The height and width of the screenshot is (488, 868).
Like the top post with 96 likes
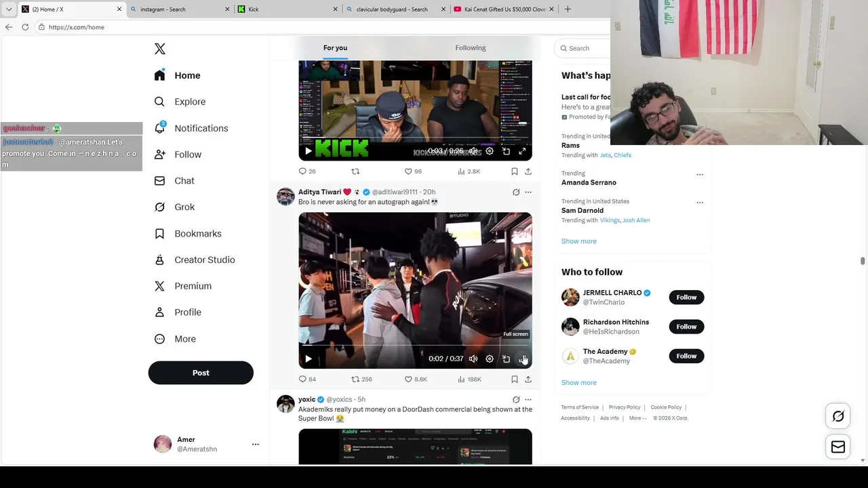(413, 171)
